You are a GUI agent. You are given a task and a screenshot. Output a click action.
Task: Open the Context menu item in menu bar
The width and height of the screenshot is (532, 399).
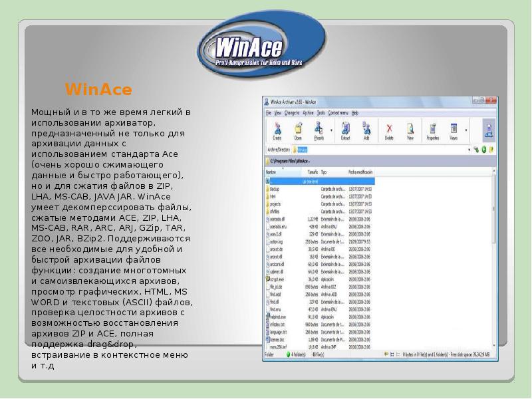click(339, 113)
